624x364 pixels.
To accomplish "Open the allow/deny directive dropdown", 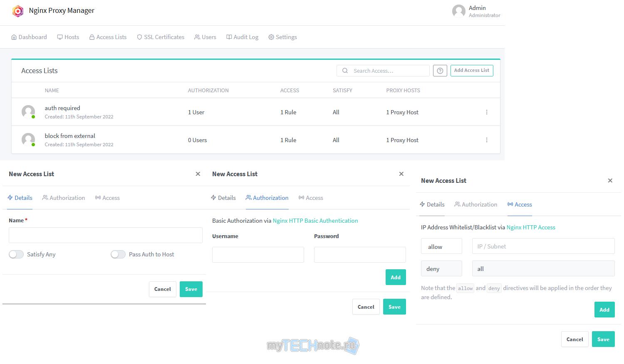I will pos(441,246).
